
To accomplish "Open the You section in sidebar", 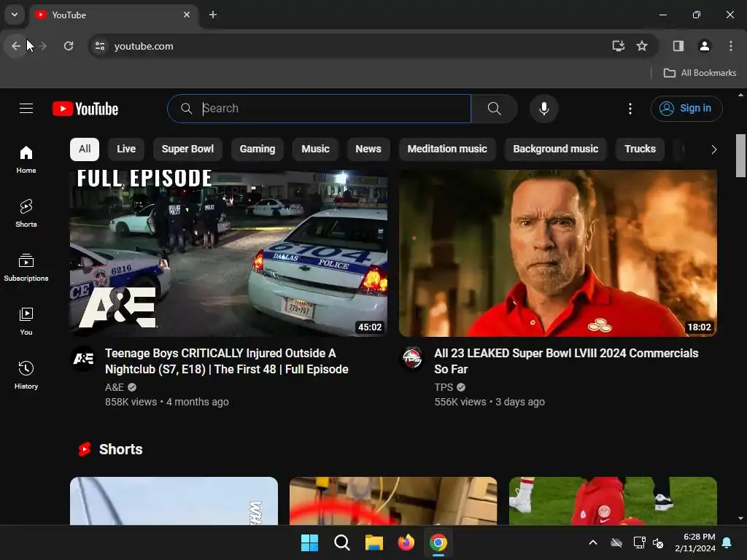I will point(26,322).
